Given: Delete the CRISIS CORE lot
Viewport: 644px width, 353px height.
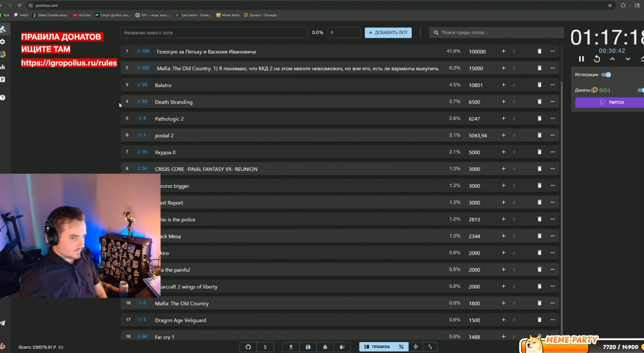Looking at the screenshot, I should pyautogui.click(x=539, y=169).
